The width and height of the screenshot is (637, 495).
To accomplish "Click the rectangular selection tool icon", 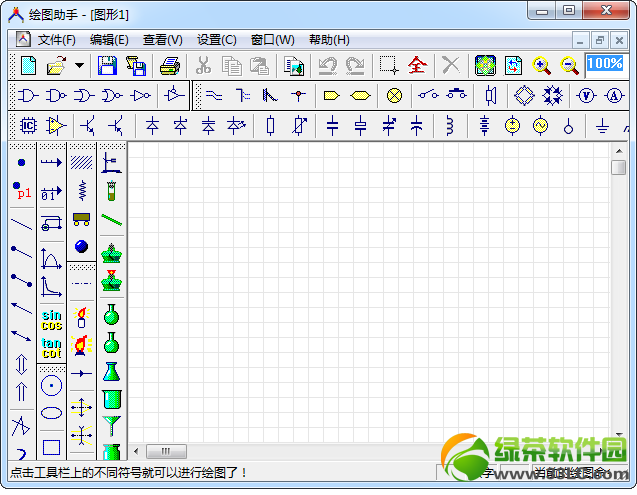I will (x=388, y=65).
